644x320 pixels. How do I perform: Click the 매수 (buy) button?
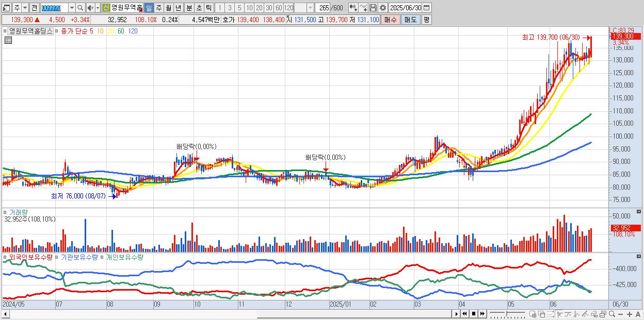pyautogui.click(x=391, y=20)
